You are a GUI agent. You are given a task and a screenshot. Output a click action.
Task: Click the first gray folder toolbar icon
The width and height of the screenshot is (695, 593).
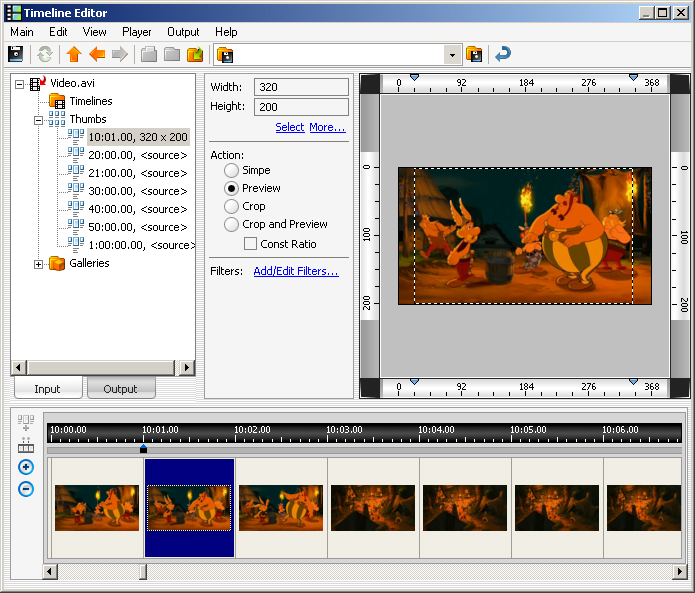(x=149, y=54)
